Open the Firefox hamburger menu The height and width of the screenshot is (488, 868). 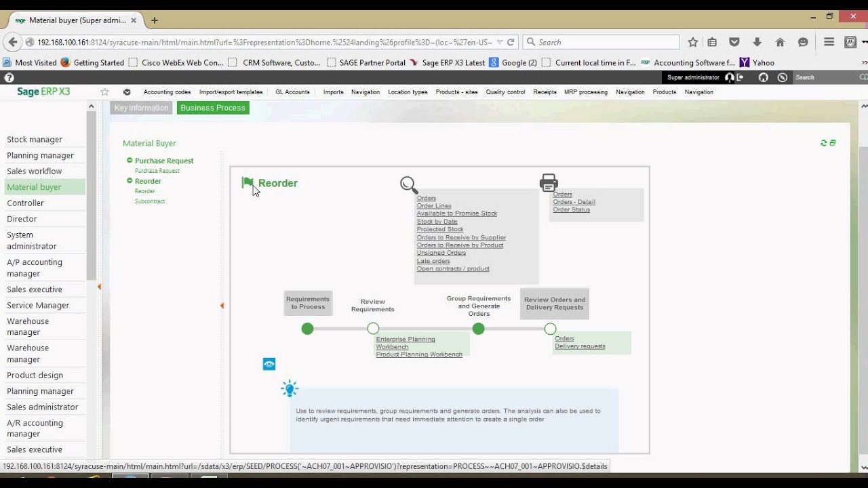click(x=829, y=42)
